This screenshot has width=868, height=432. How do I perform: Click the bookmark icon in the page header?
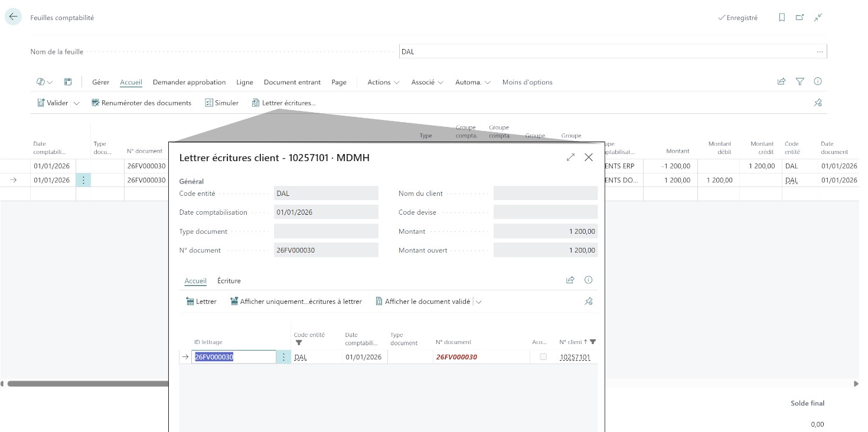pyautogui.click(x=782, y=18)
